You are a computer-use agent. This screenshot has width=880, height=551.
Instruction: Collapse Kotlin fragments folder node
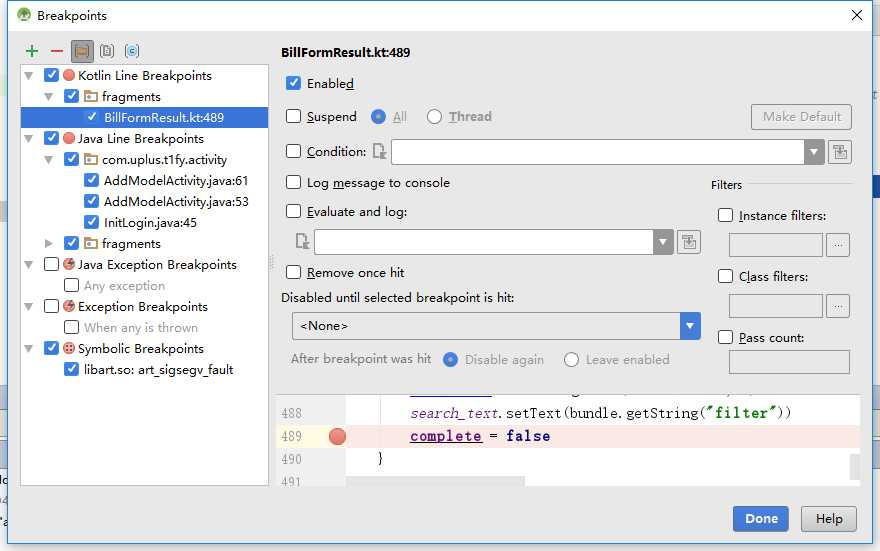[x=49, y=97]
